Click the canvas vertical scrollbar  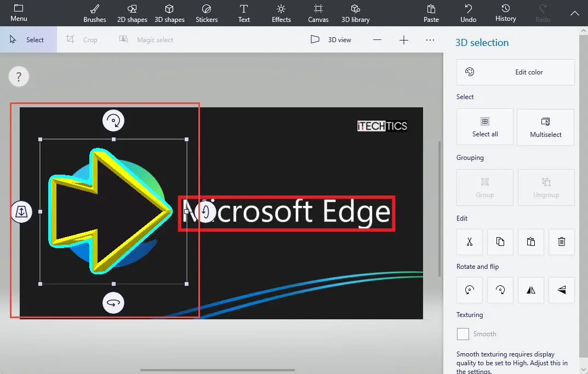coord(439,209)
